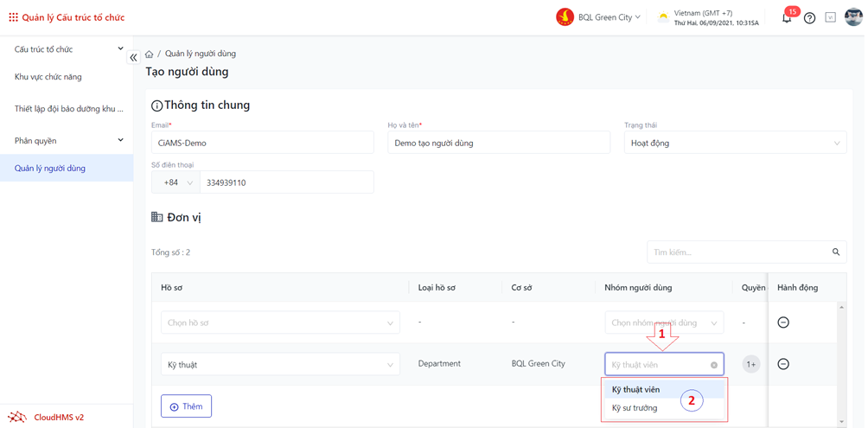Open the +84 country code dropdown
This screenshot has height=428, width=868.
176,182
